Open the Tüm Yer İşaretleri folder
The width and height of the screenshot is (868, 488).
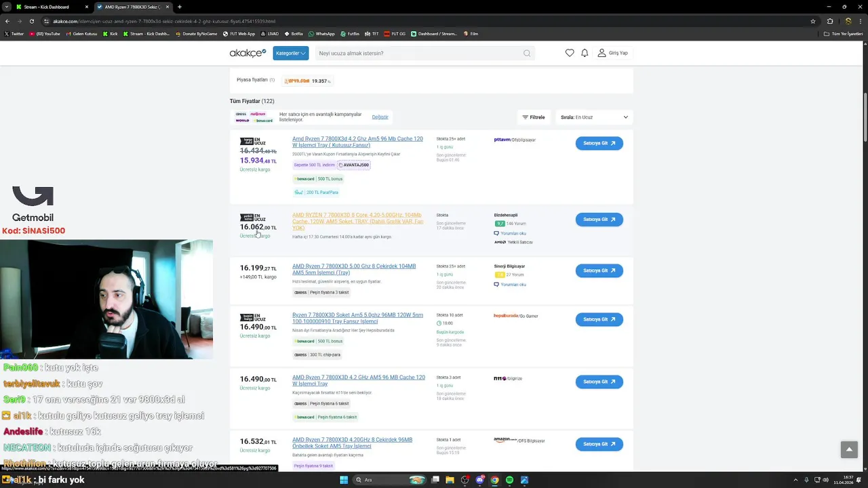tap(844, 33)
